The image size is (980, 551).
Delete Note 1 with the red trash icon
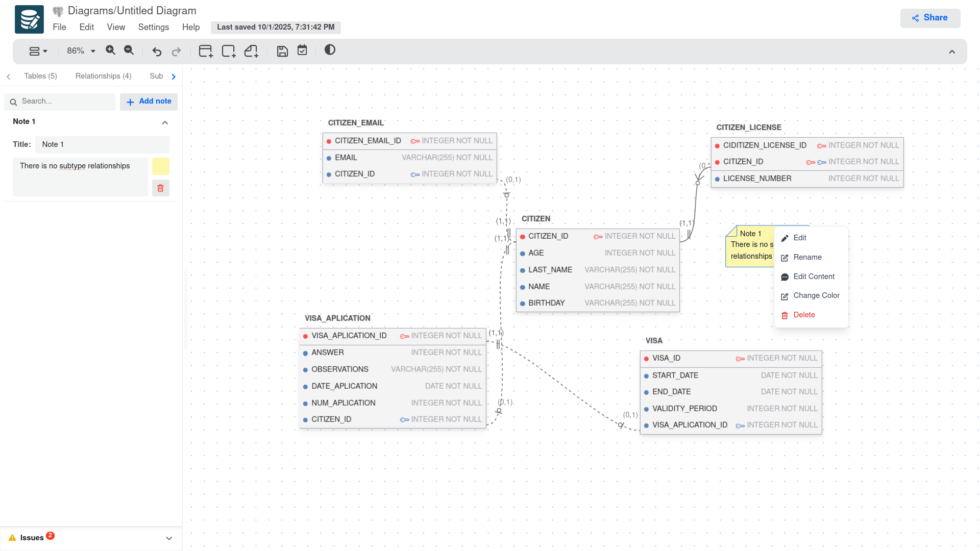tap(160, 188)
